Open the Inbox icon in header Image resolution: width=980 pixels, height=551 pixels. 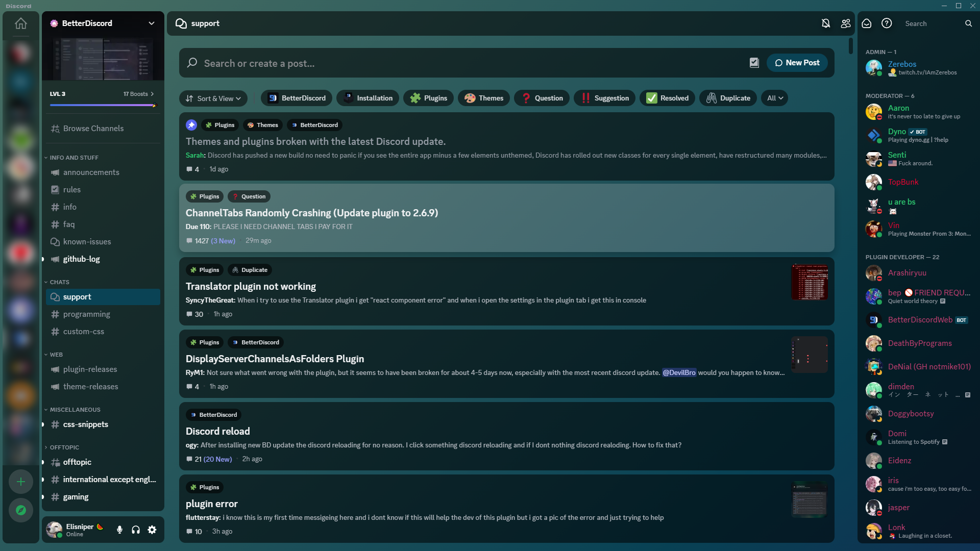(x=867, y=23)
